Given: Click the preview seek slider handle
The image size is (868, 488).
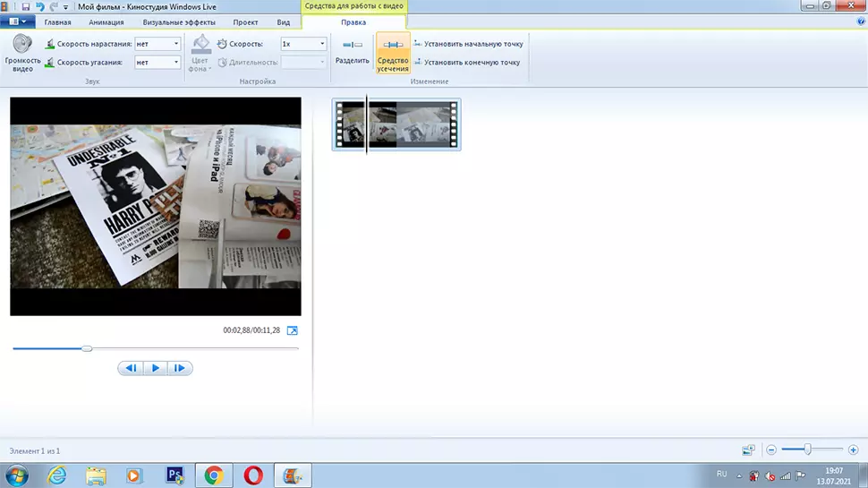Looking at the screenshot, I should click(87, 348).
